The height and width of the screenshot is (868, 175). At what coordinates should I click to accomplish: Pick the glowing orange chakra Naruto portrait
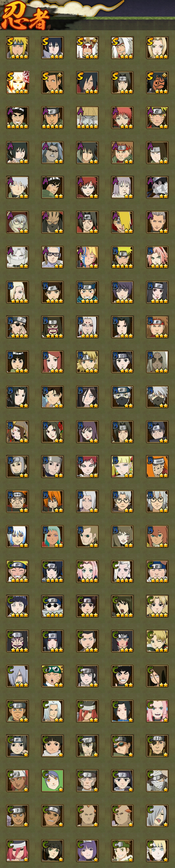pyautogui.click(x=18, y=83)
